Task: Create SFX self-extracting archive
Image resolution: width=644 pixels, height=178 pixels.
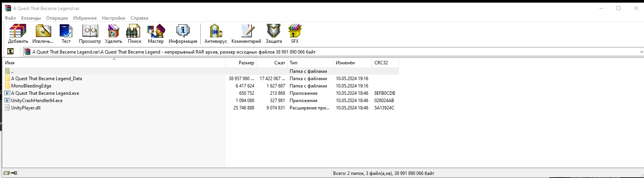Action: tap(295, 34)
